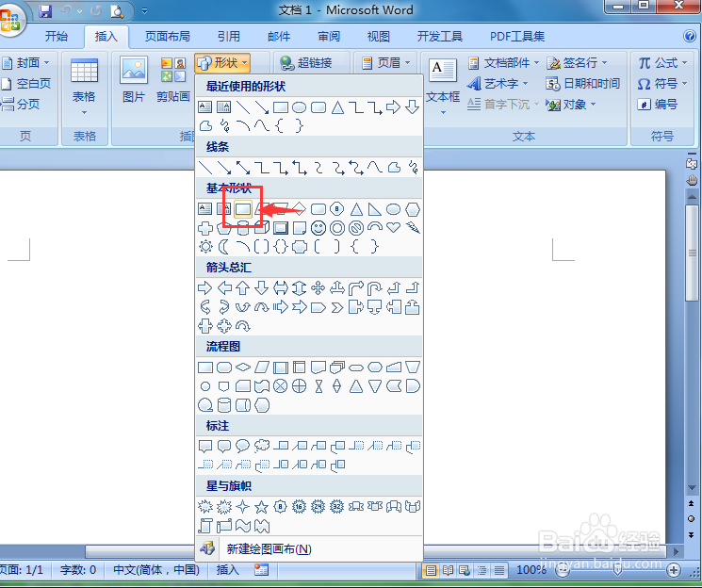Toggle Print Layout view in status bar

431,570
